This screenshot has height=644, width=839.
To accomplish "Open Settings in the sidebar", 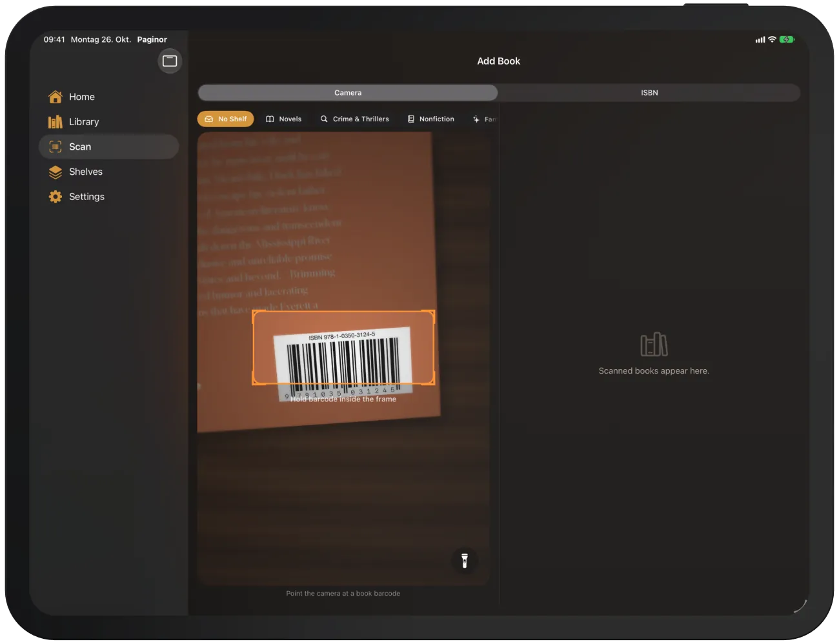I will click(x=108, y=197).
